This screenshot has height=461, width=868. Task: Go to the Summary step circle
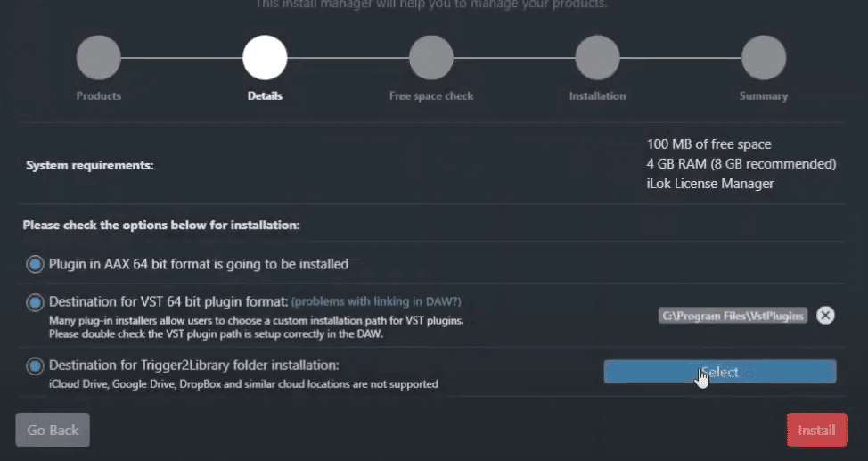click(764, 58)
